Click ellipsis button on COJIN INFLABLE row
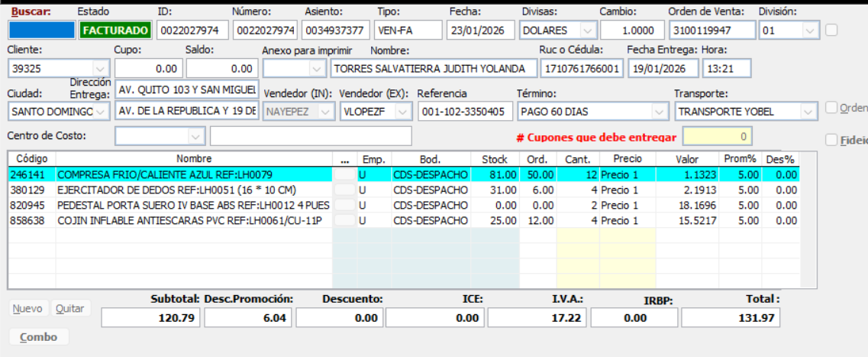 click(345, 220)
